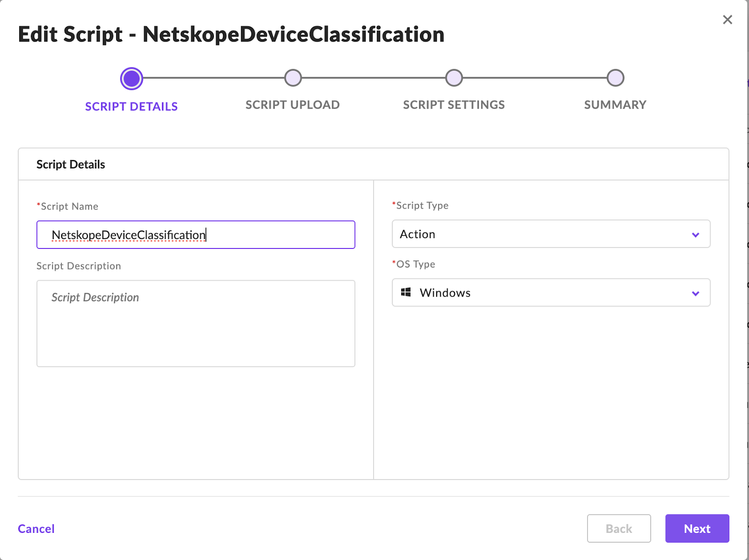The image size is (749, 560).
Task: Click the Edit Script dialog title
Action: tap(231, 34)
